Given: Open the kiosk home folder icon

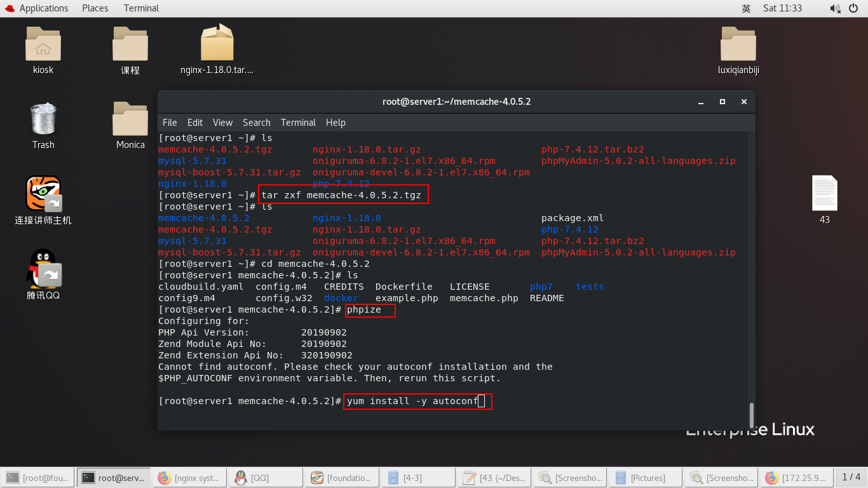Looking at the screenshot, I should [x=43, y=44].
